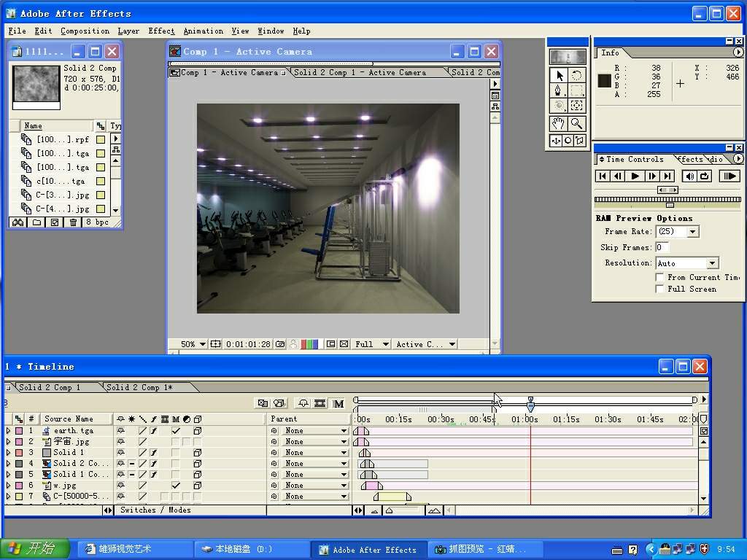Expand the earth.tga layer properties

[x=9, y=431]
